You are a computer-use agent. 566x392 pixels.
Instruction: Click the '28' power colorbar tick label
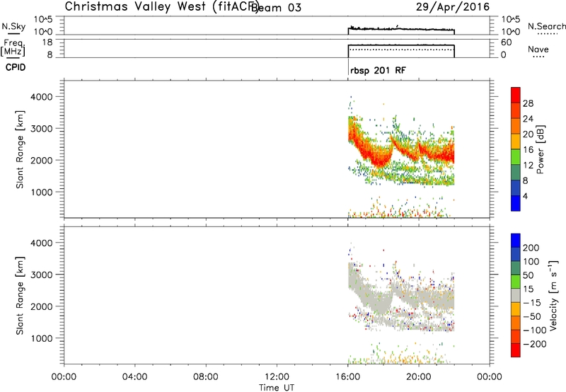click(x=528, y=103)
